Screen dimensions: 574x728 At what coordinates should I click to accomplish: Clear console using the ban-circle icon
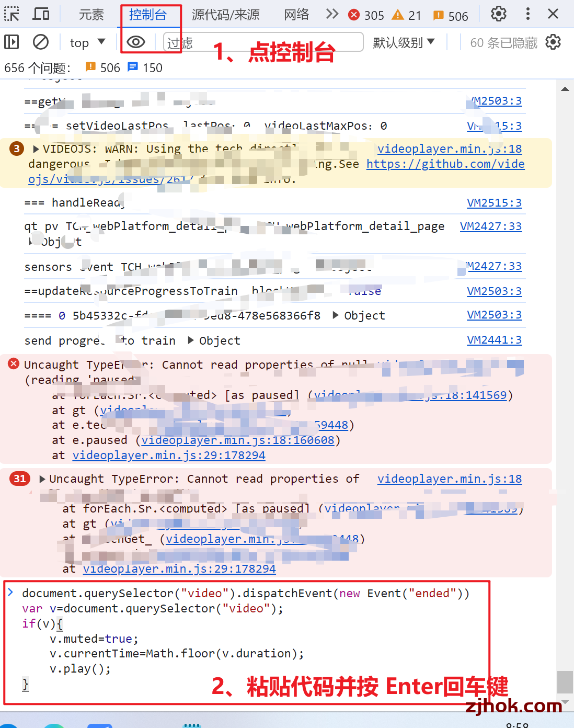[x=41, y=42]
